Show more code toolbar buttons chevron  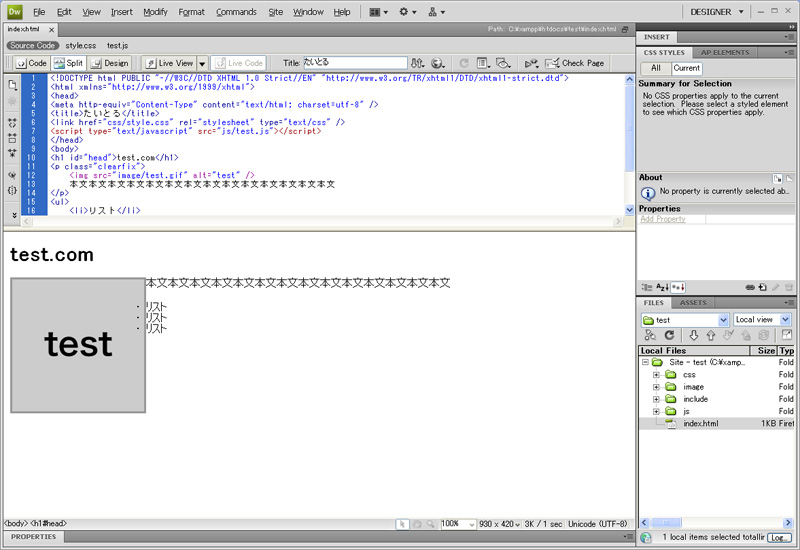pyautogui.click(x=14, y=215)
